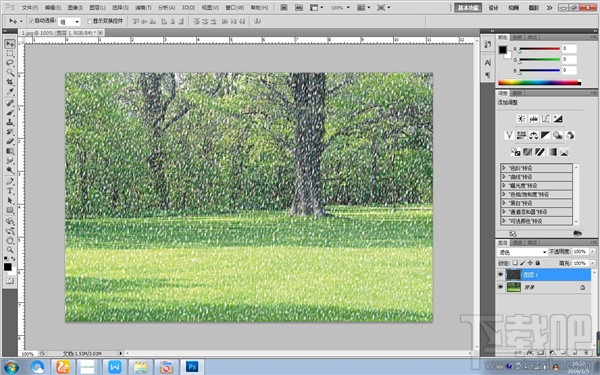Viewport: 600px width, 375px height.
Task: Add an Exposure adjustment
Action: coord(558,119)
